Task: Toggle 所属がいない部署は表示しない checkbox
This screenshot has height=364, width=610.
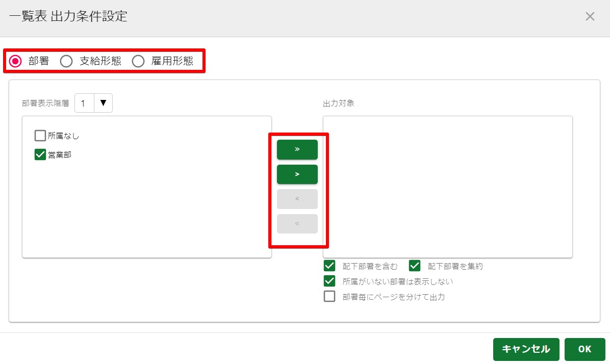Action: tap(329, 281)
